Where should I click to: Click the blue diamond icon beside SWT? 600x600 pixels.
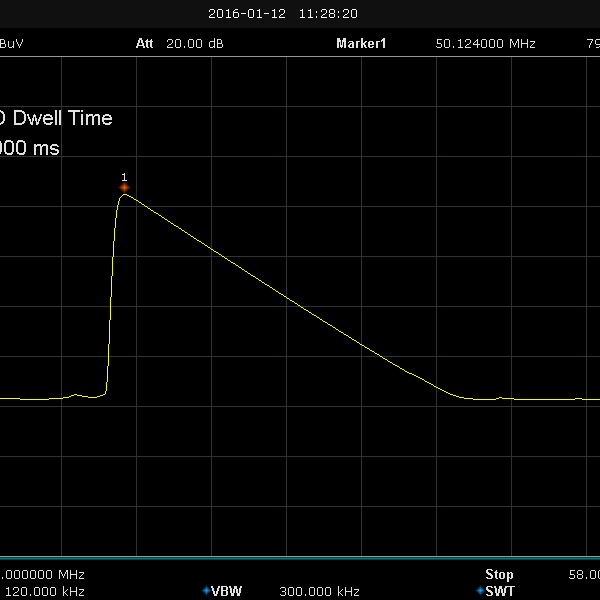[480, 591]
